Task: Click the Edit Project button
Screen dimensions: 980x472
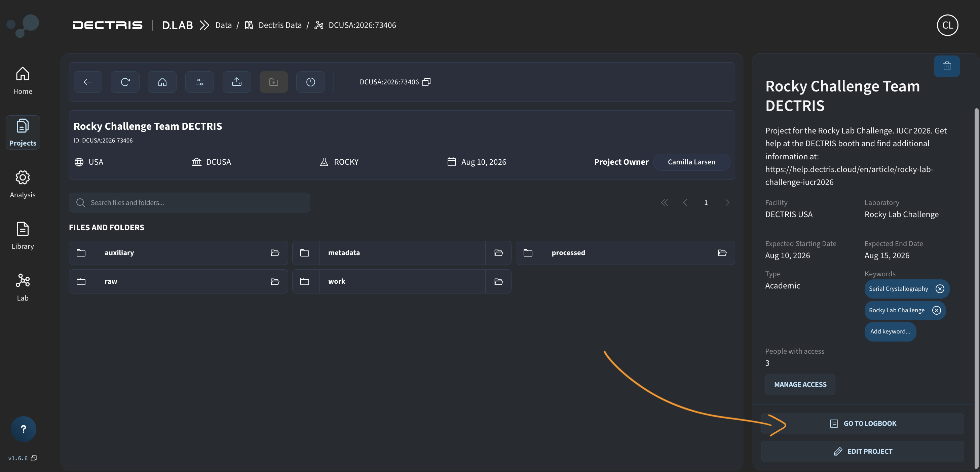Action: pyautogui.click(x=862, y=451)
